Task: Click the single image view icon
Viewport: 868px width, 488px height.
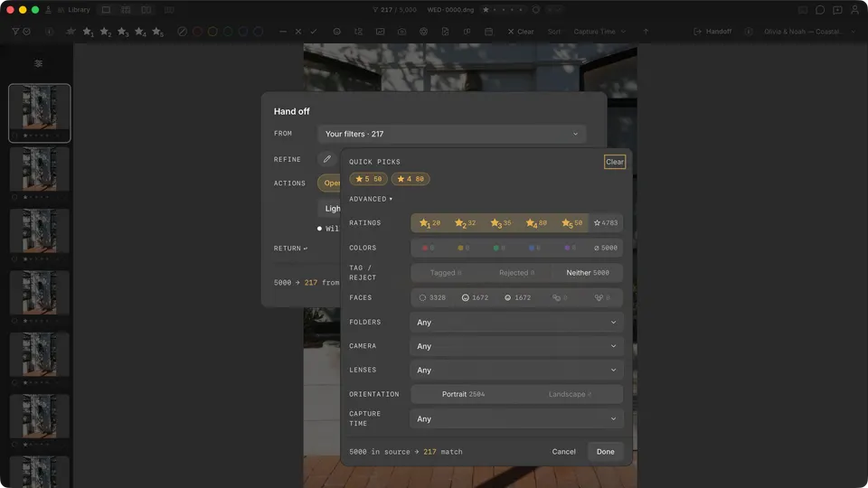Action: [x=106, y=10]
